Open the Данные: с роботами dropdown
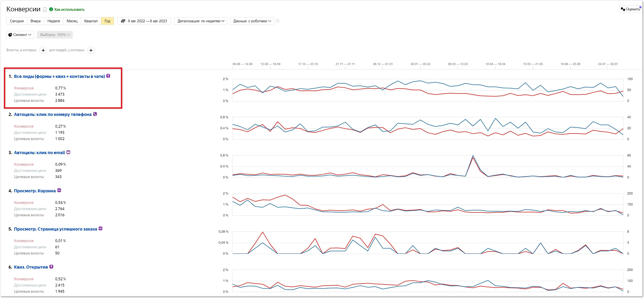Screen dimensions: 644x298 coord(252,21)
